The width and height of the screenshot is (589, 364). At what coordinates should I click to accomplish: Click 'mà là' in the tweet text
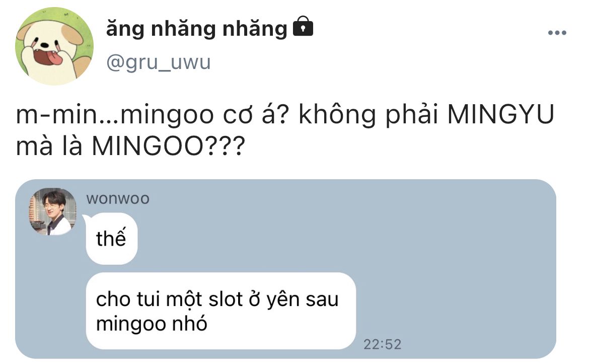point(49,145)
